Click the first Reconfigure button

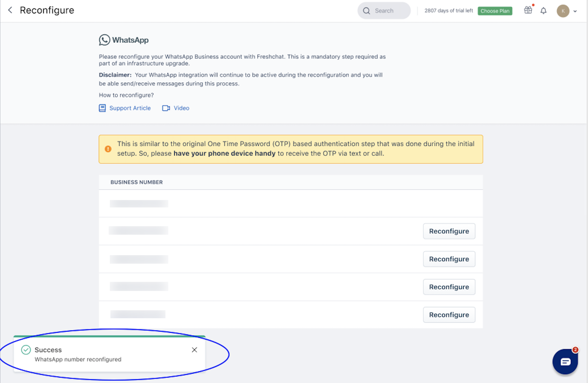pyautogui.click(x=449, y=231)
